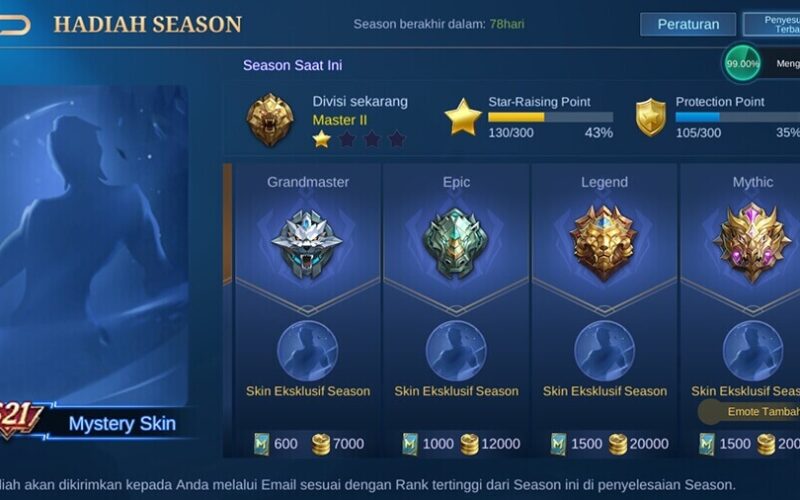This screenshot has width=800, height=500.
Task: Click the 7000 gold coins reward icon
Action: point(320,444)
